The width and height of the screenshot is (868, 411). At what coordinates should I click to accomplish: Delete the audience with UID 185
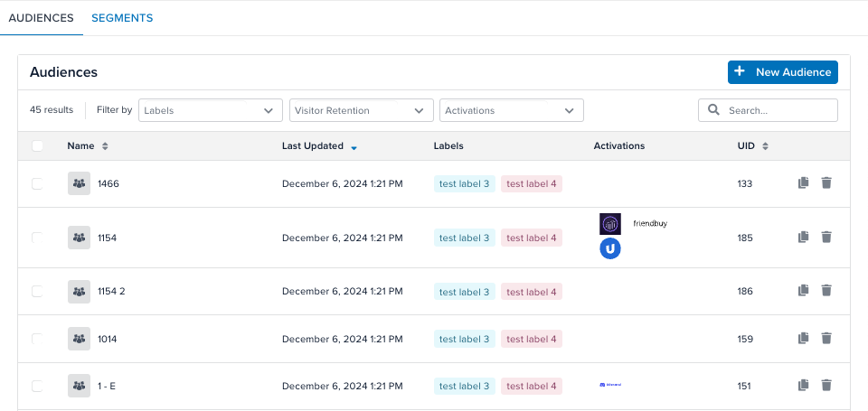click(x=826, y=237)
